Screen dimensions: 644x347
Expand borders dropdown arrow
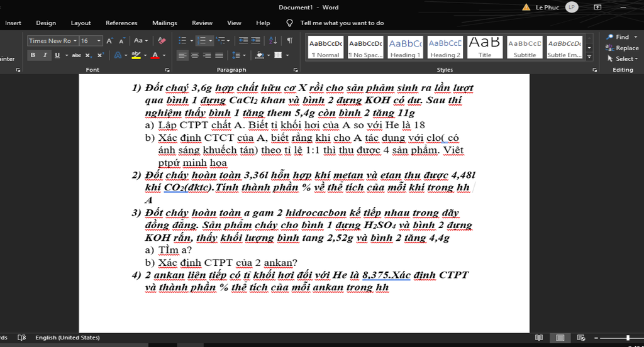(x=287, y=55)
